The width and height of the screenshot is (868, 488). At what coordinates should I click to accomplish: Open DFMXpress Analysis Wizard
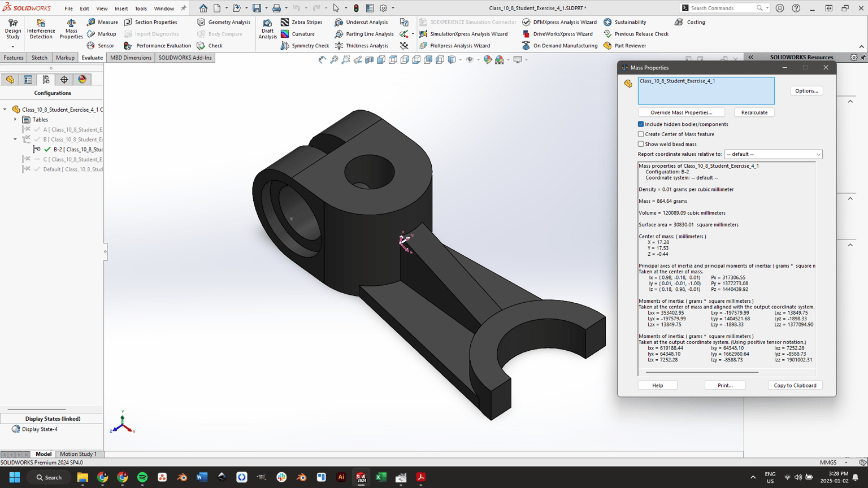559,22
